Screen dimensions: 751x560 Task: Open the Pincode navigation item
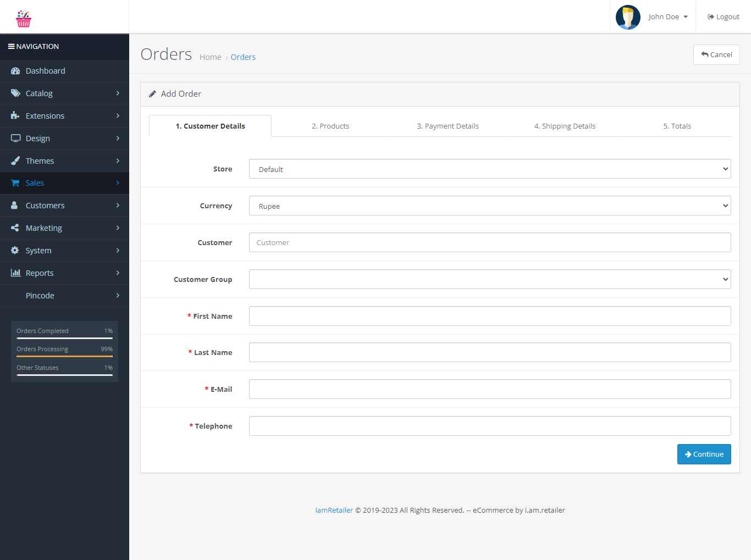pos(64,296)
